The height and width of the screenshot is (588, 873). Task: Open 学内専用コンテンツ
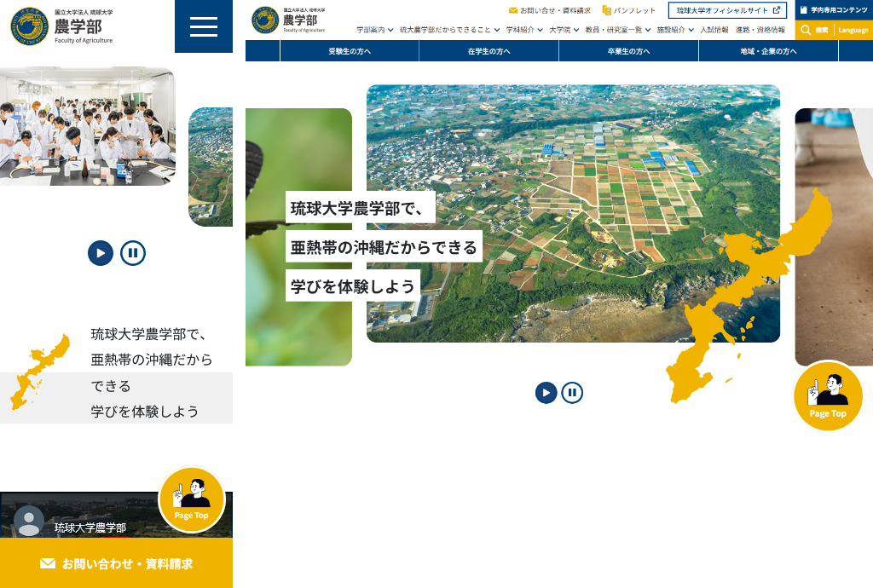(834, 10)
